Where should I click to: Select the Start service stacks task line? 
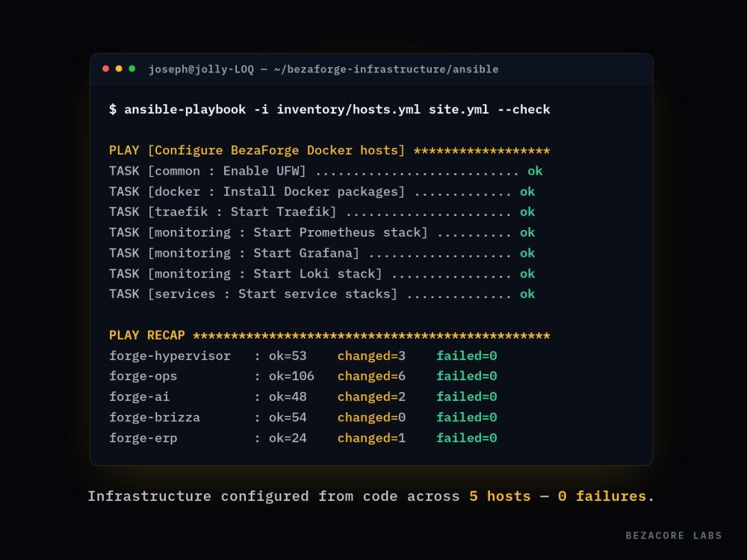[322, 294]
